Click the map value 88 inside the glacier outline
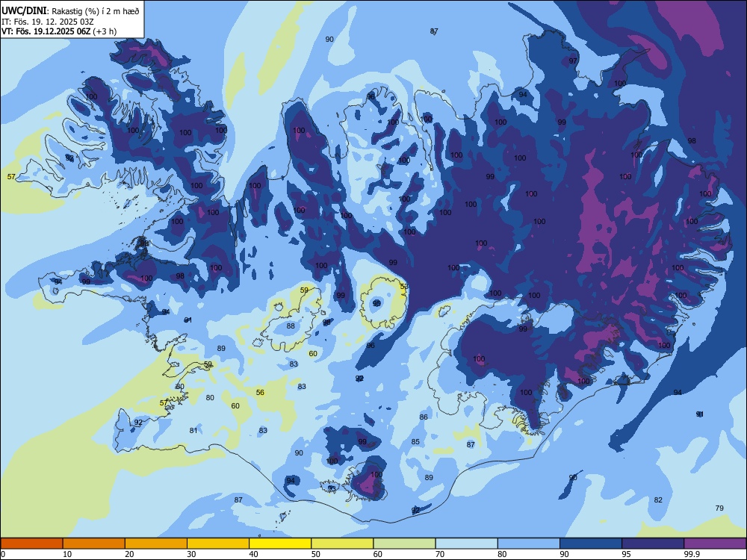This screenshot has width=747, height=560. pos(291,326)
